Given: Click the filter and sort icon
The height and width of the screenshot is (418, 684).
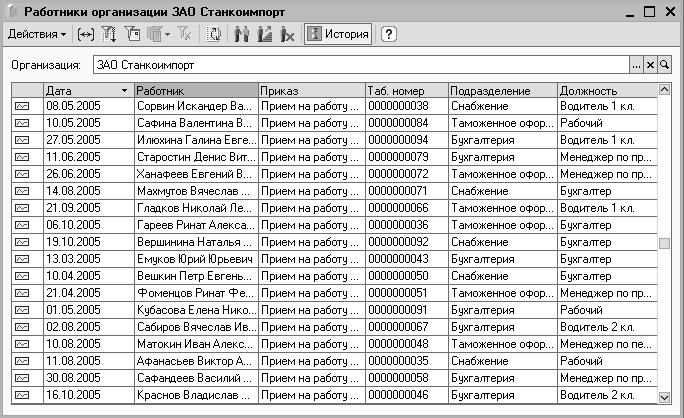Looking at the screenshot, I should pyautogui.click(x=109, y=34).
